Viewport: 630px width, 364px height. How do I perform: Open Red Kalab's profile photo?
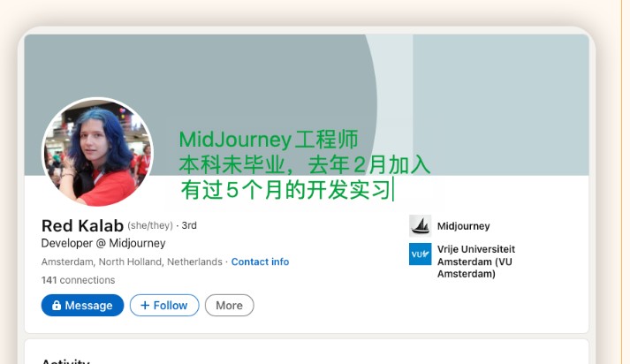[97, 152]
